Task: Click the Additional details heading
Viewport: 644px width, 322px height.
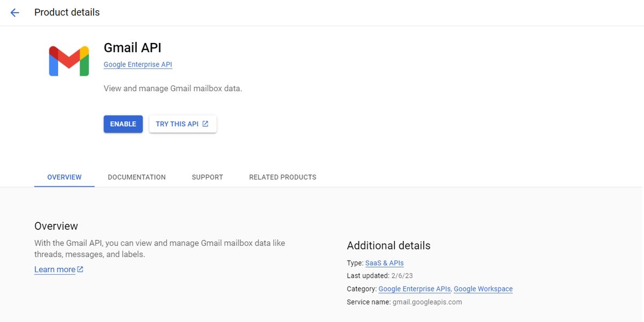Action: point(389,246)
